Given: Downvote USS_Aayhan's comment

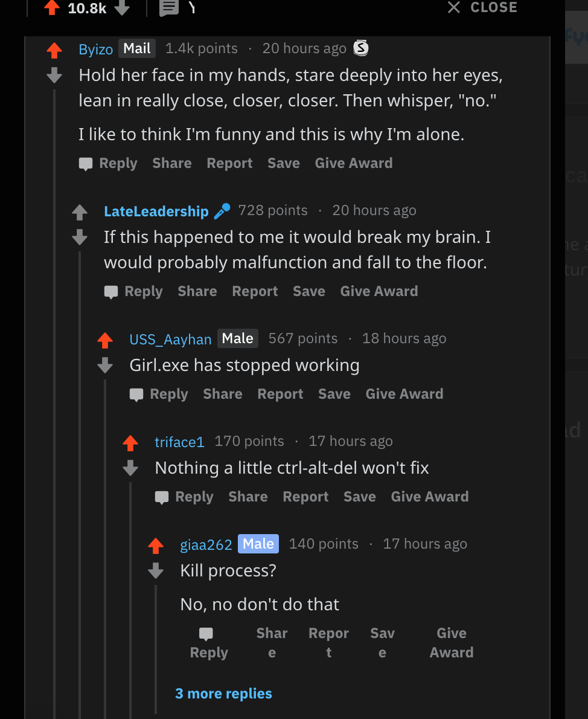Looking at the screenshot, I should click(x=105, y=366).
